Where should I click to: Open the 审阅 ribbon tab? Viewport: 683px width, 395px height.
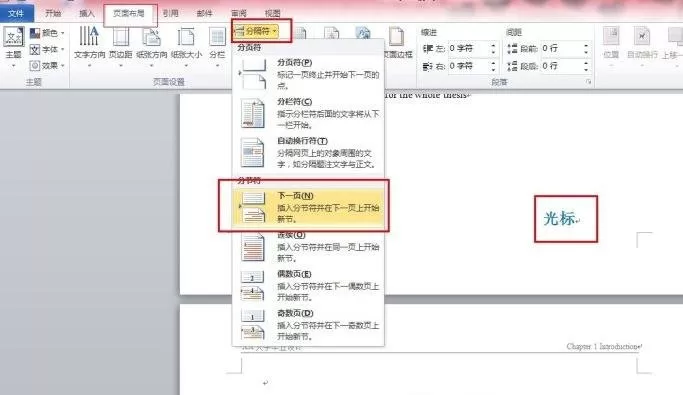239,14
